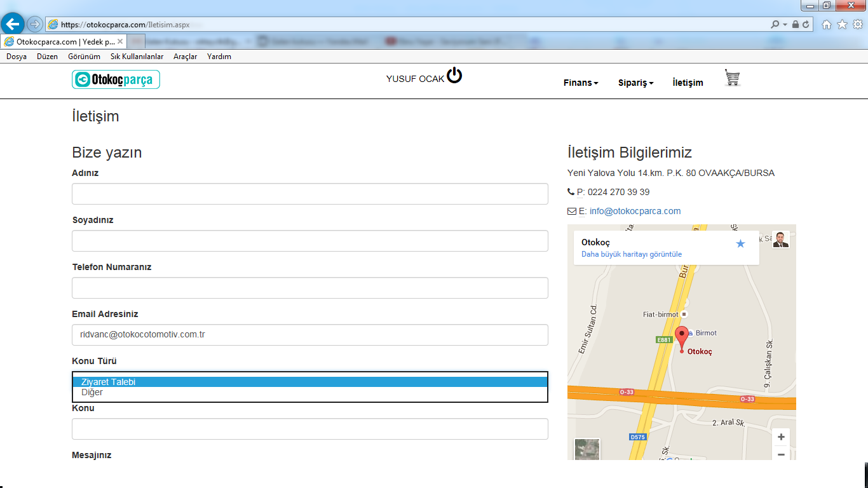Click the browser address URL field
Image resolution: width=868 pixels, height=488 pixels.
coord(407,24)
